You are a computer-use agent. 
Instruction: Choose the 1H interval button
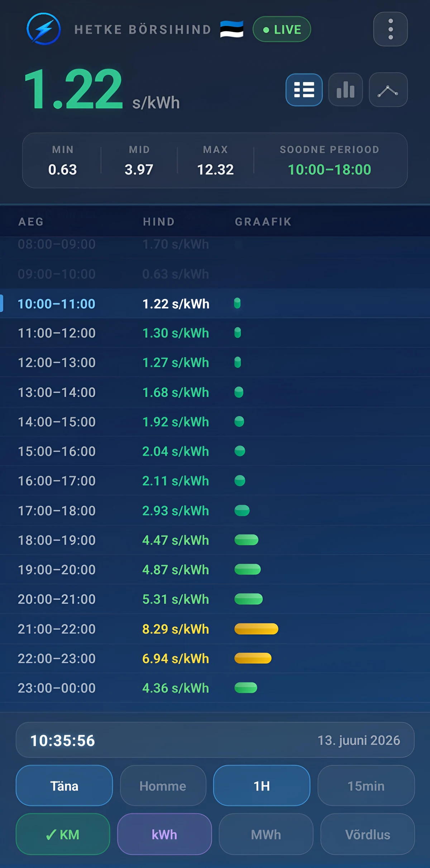pyautogui.click(x=262, y=786)
